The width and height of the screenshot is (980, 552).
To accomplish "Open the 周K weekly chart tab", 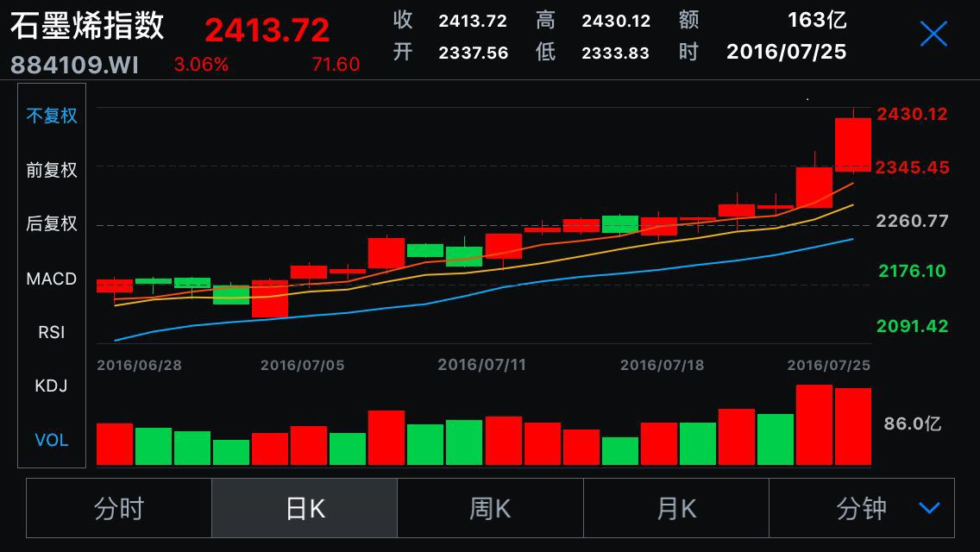I will click(x=490, y=509).
